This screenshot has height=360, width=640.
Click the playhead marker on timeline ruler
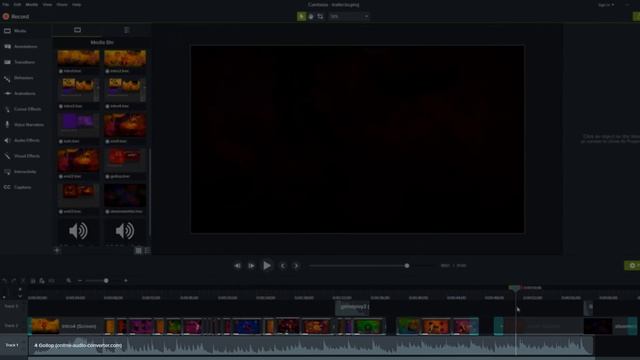(x=514, y=288)
